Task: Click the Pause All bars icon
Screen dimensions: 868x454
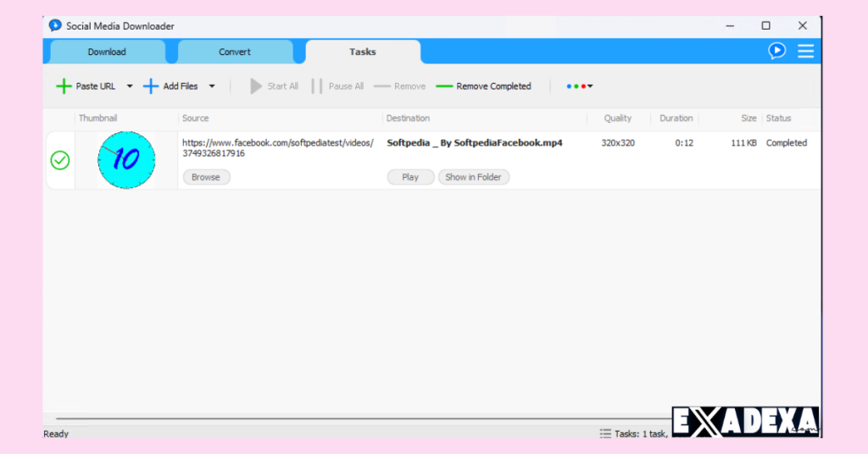Action: pos(317,86)
